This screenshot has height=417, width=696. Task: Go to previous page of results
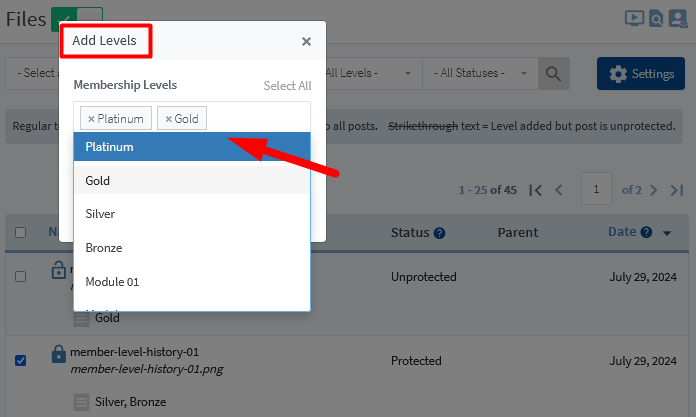(559, 191)
